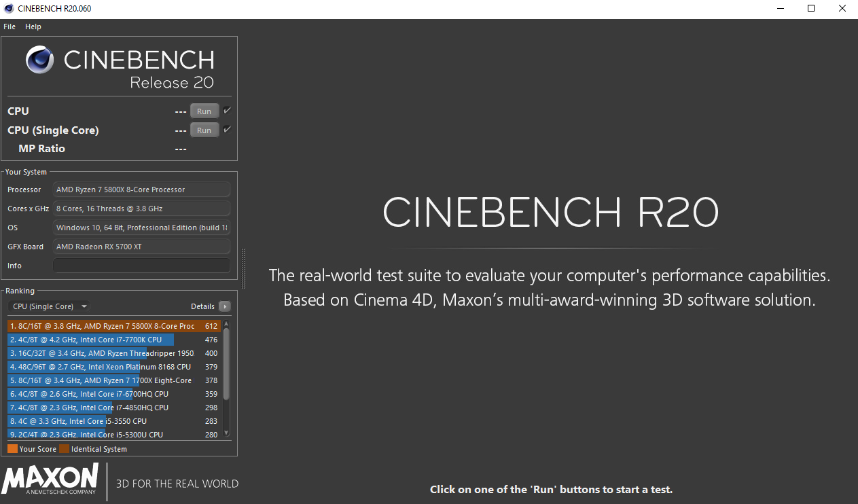Viewport: 858px width, 504px height.
Task: Select ranking row 8 Intel Core i5-3550
Action: pyautogui.click(x=114, y=421)
